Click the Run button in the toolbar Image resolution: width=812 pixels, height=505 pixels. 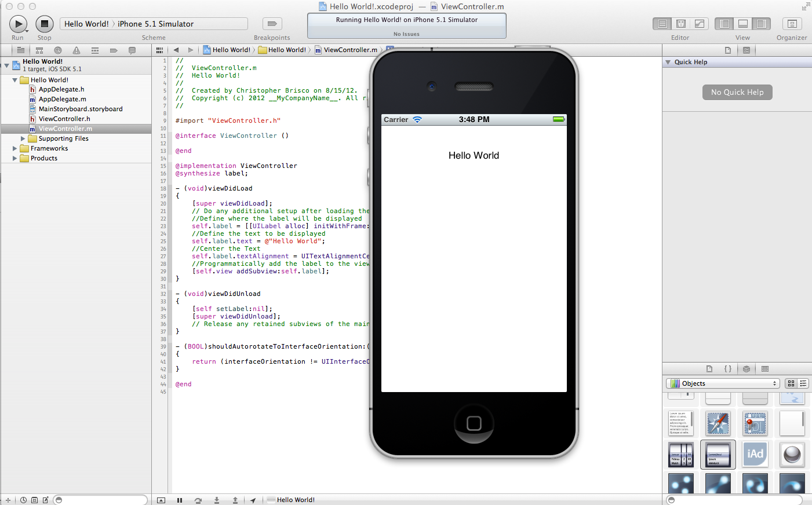click(18, 24)
